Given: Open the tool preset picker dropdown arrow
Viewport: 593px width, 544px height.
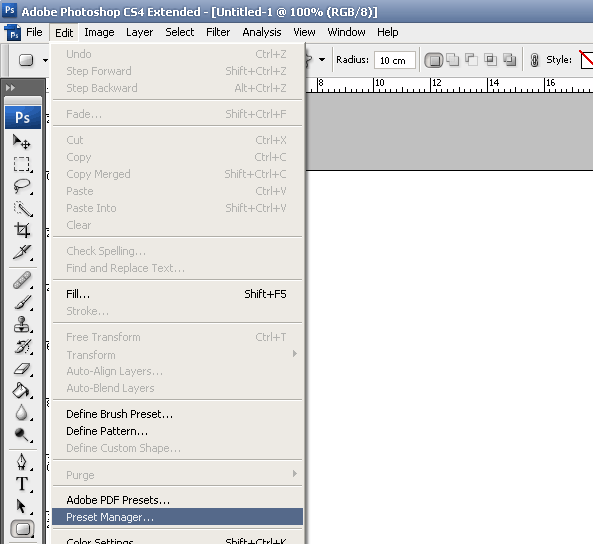Looking at the screenshot, I should click(x=45, y=60).
